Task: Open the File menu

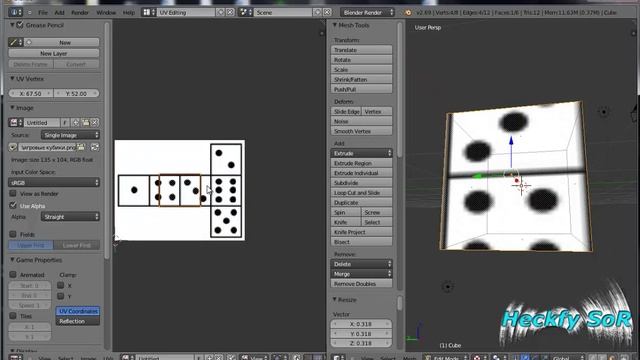Action: 43,13
